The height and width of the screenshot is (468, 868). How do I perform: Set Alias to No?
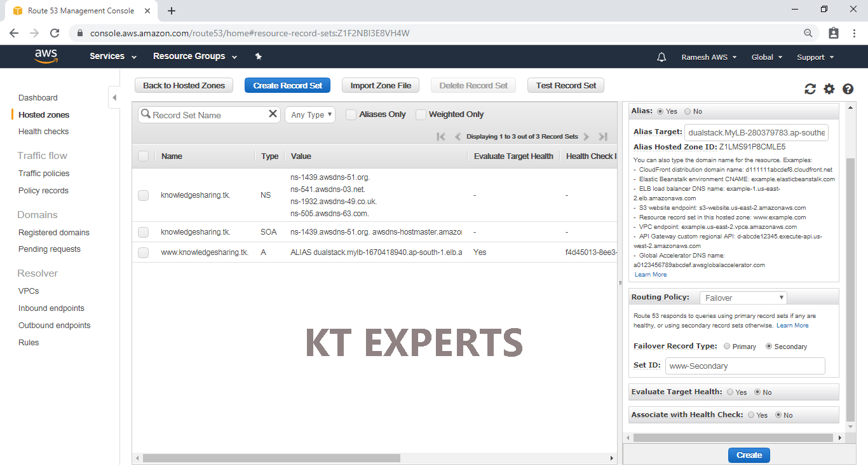coord(688,111)
